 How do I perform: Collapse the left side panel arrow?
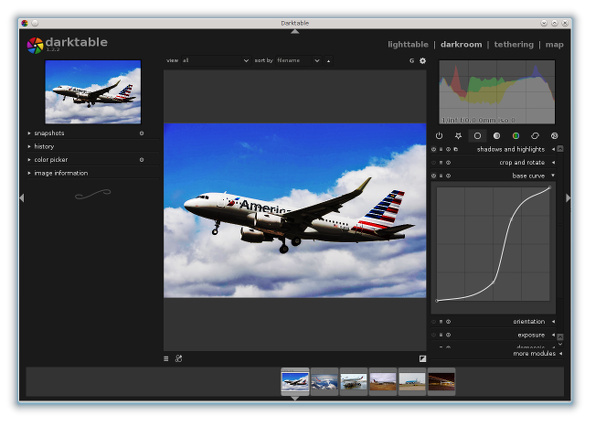click(22, 198)
